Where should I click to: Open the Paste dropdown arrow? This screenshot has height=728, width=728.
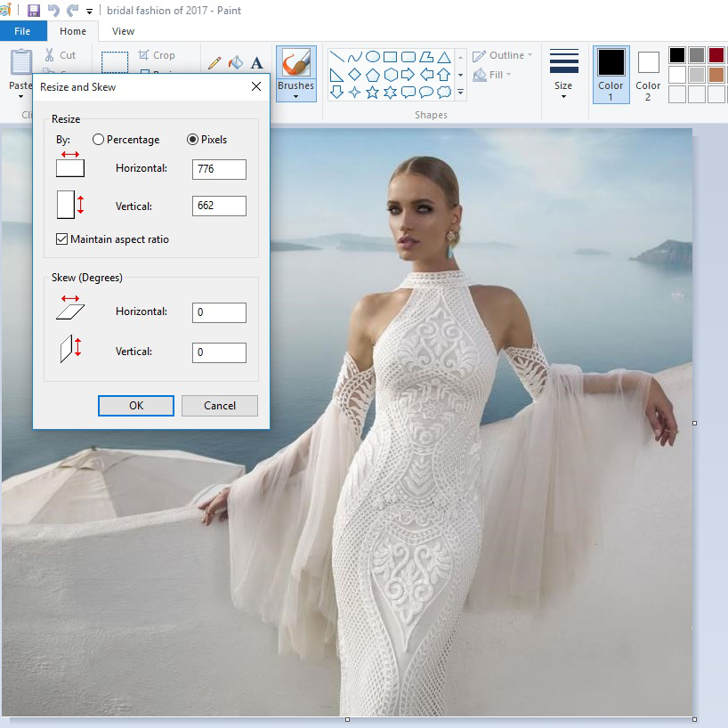tap(20, 97)
